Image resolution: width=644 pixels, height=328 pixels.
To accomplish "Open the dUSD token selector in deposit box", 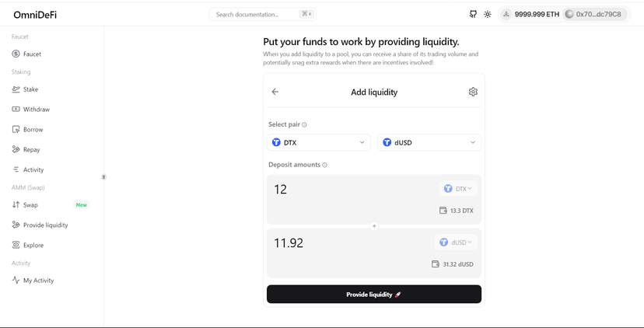I will 456,243.
